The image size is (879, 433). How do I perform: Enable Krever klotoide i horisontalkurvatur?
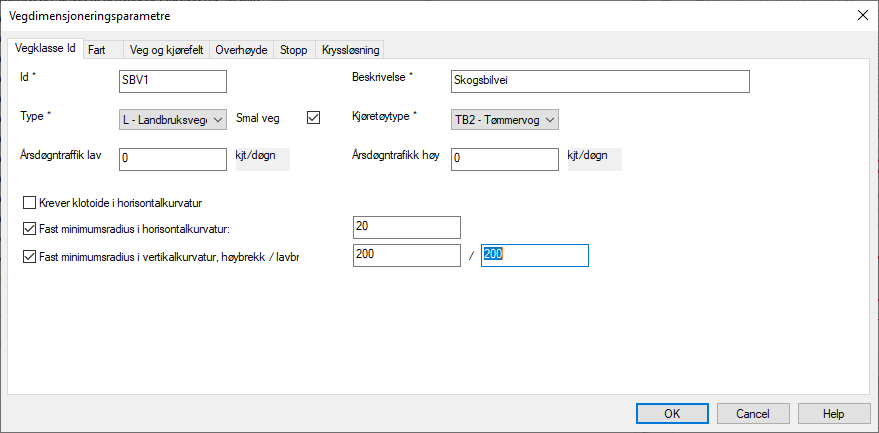click(29, 203)
